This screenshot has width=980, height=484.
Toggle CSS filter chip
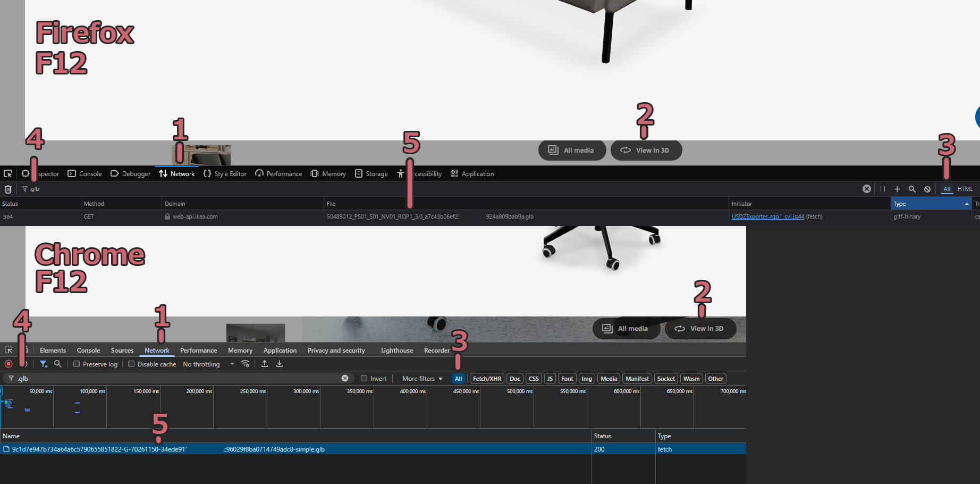tap(534, 379)
